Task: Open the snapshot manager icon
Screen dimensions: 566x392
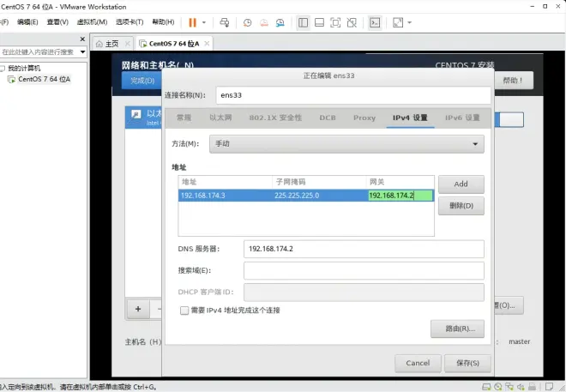Action: point(280,23)
